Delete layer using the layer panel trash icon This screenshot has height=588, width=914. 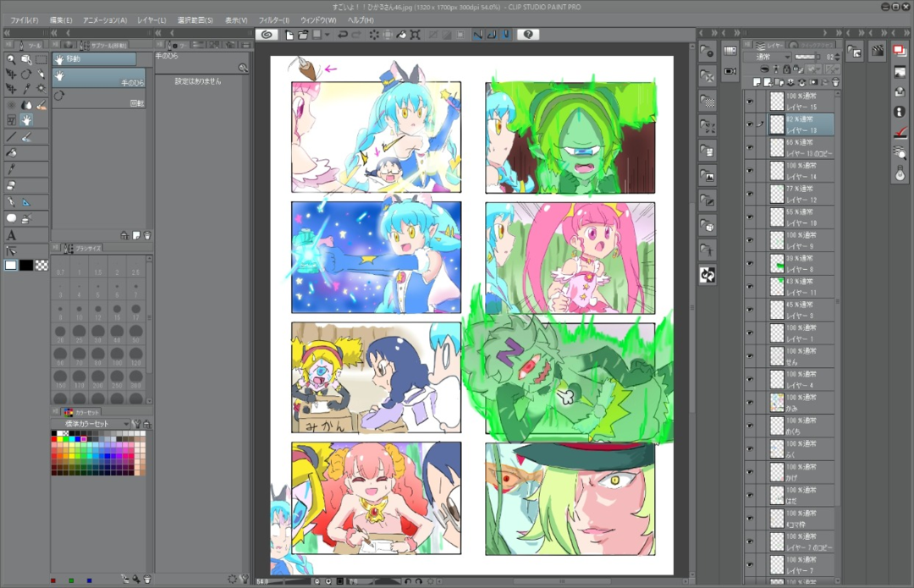tap(836, 82)
